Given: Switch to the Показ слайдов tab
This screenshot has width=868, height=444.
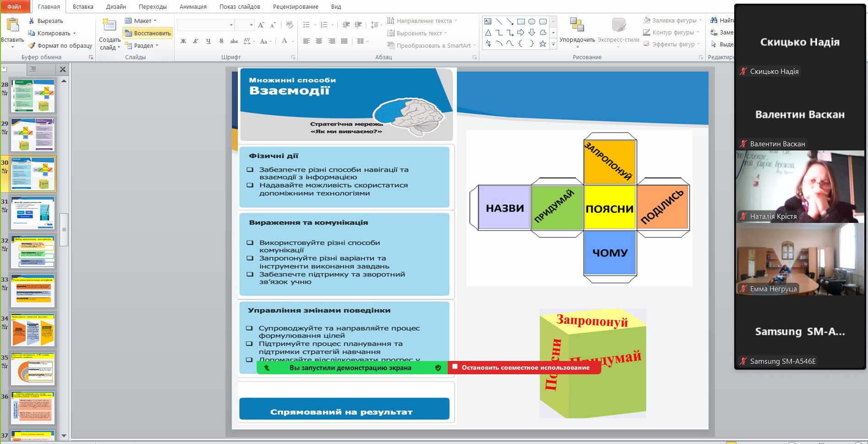Looking at the screenshot, I should point(240,6).
